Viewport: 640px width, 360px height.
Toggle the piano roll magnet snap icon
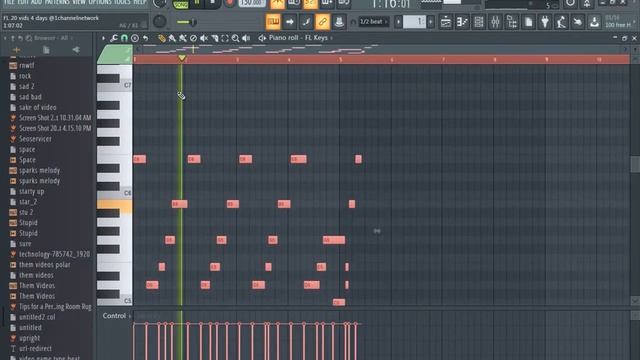click(124, 38)
